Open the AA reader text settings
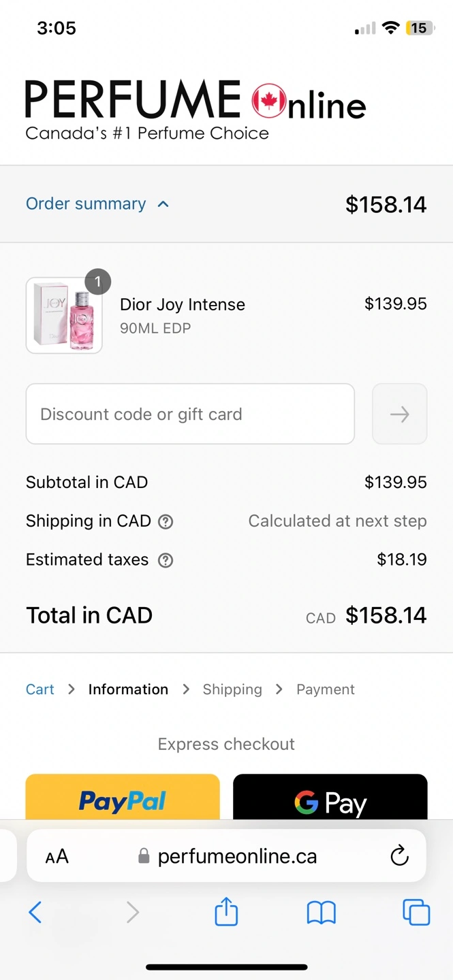The height and width of the screenshot is (980, 453). click(57, 857)
